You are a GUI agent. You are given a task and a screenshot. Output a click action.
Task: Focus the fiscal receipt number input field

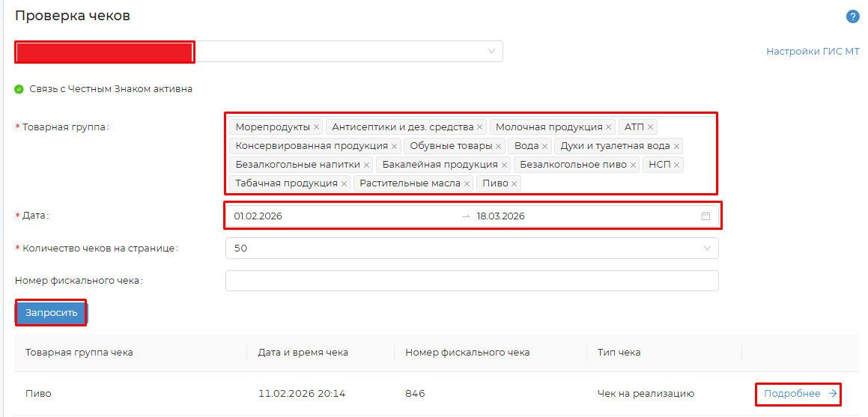coord(472,281)
